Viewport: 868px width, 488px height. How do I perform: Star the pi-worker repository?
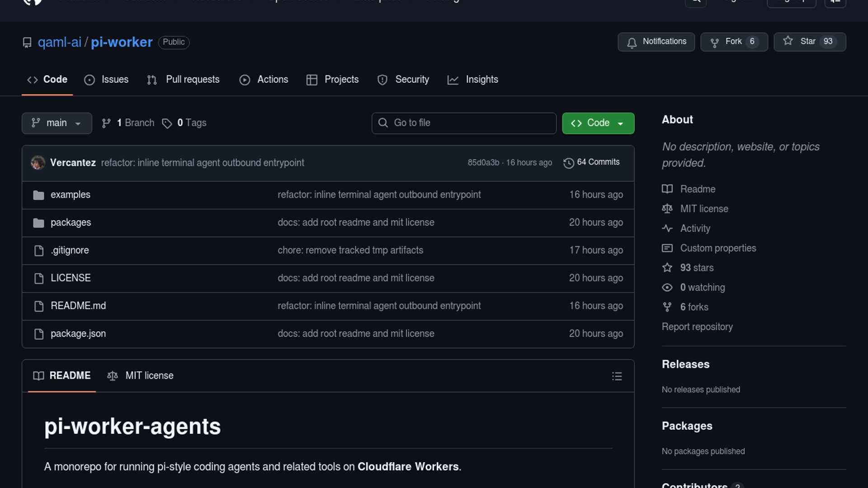(x=809, y=42)
